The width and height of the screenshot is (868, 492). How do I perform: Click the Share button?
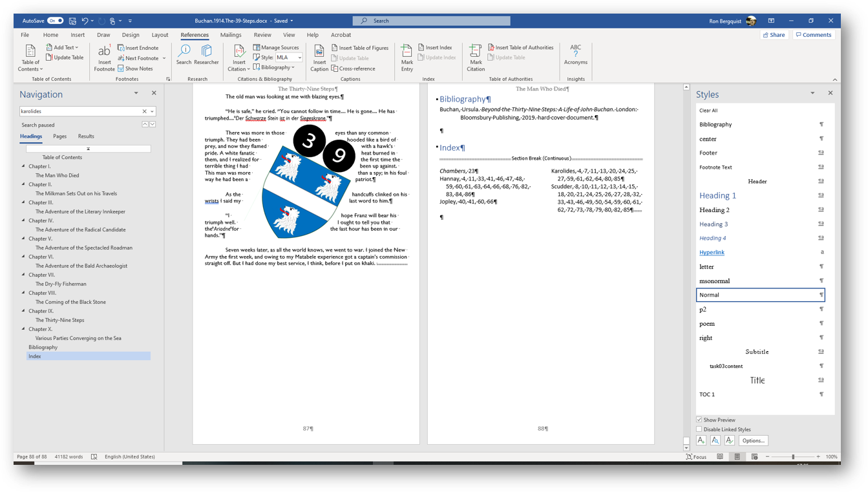(x=774, y=35)
